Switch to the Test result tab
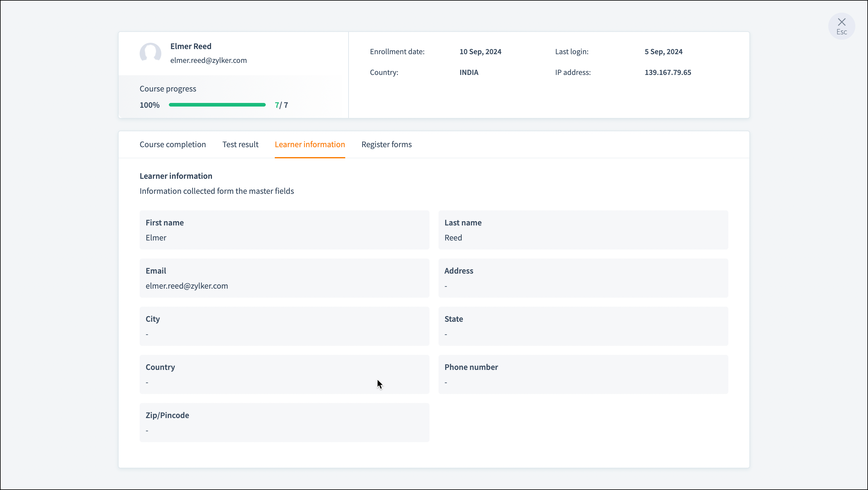The width and height of the screenshot is (868, 490). [x=240, y=144]
